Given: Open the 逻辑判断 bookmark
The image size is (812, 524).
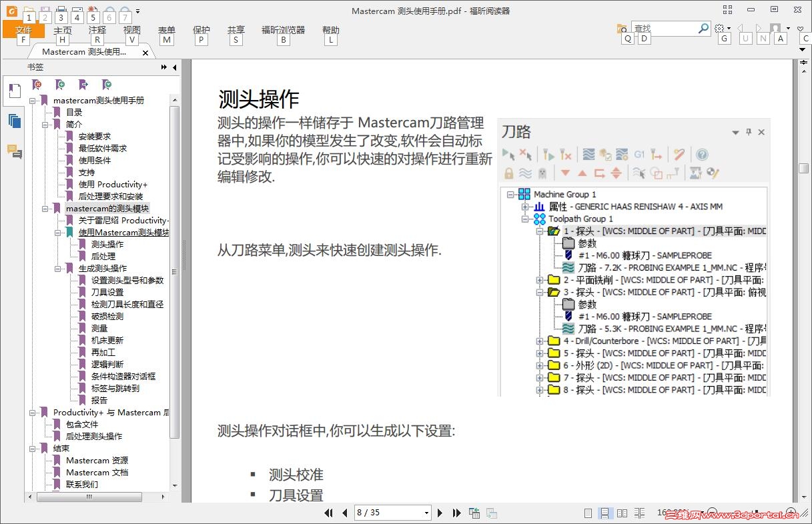Looking at the screenshot, I should pyautogui.click(x=107, y=365).
